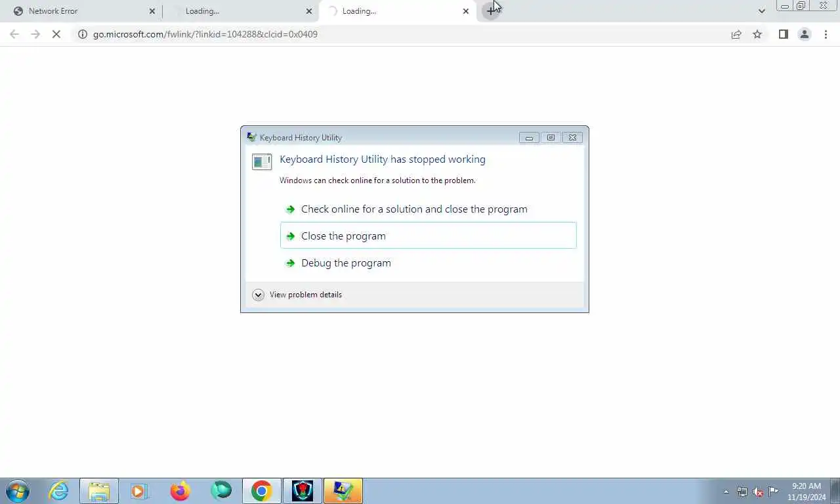Close the Keyboard History Utility dialog
Viewport: 840px width, 504px height.
pos(572,137)
